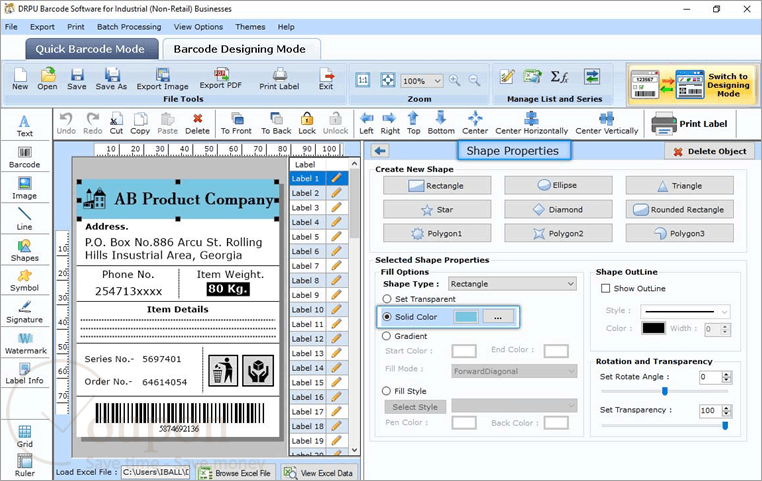Create a new Rounded Rectangle shape
Image resolution: width=762 pixels, height=481 pixels.
coord(679,209)
